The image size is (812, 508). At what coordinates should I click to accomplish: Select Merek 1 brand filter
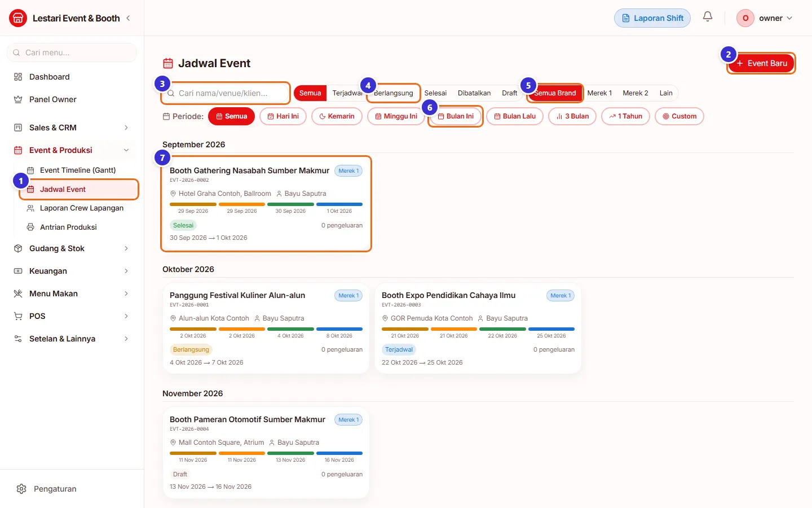pyautogui.click(x=599, y=93)
